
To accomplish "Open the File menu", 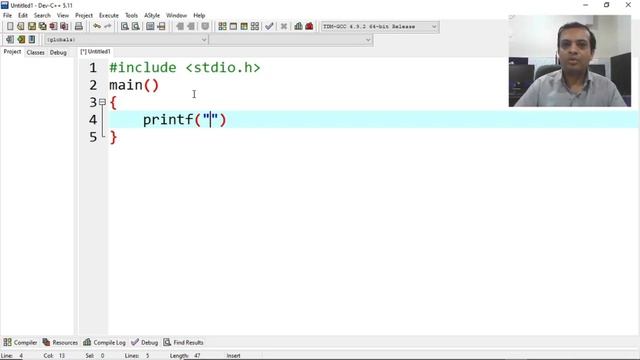I will pyautogui.click(x=7, y=16).
